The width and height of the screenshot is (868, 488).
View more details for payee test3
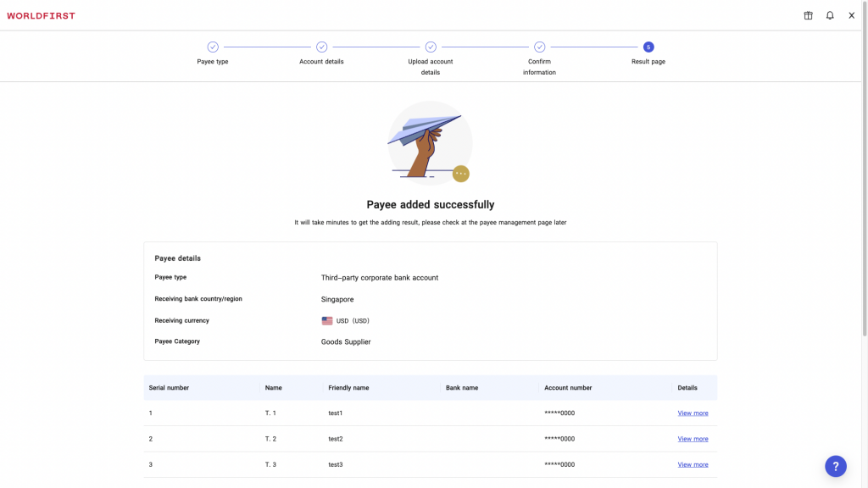pos(693,465)
